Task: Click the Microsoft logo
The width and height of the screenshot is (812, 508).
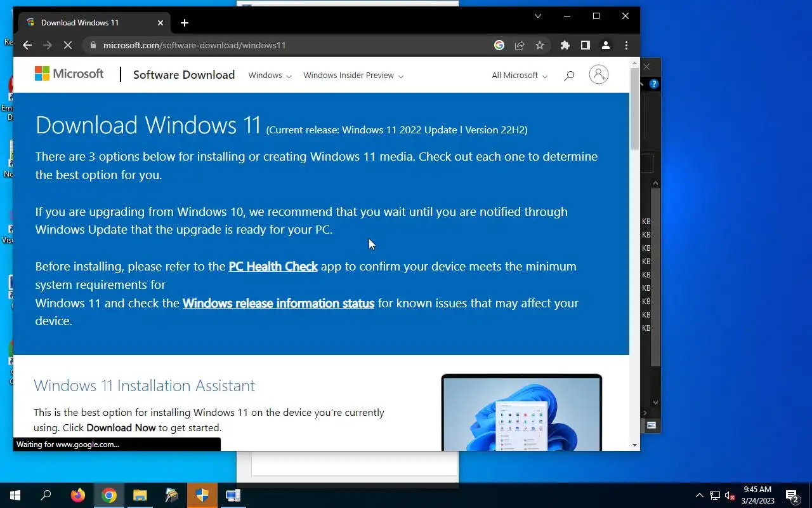Action: pos(69,74)
